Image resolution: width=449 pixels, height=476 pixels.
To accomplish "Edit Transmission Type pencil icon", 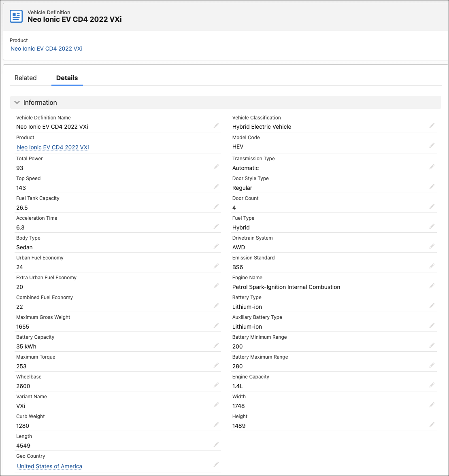I will (432, 167).
